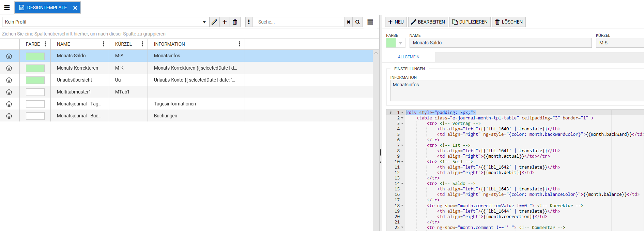
Task: Click the MTab1 Kürzel cell
Action: point(122,92)
